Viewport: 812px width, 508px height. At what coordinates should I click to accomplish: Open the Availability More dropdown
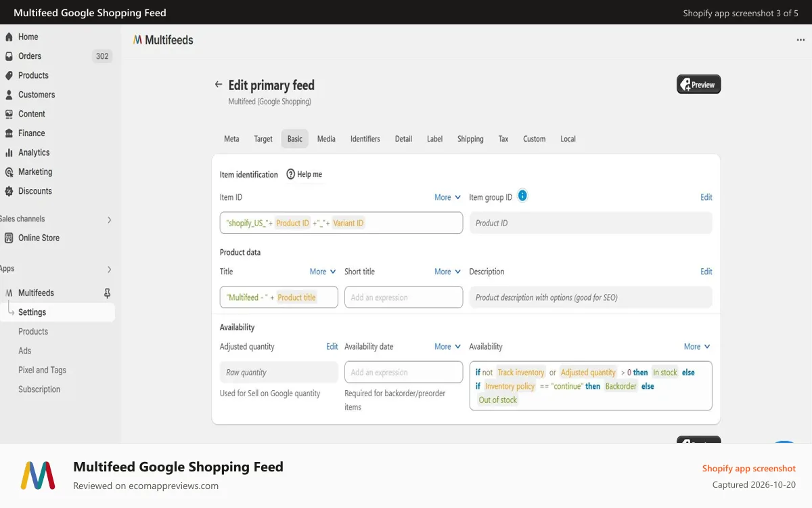pos(697,346)
